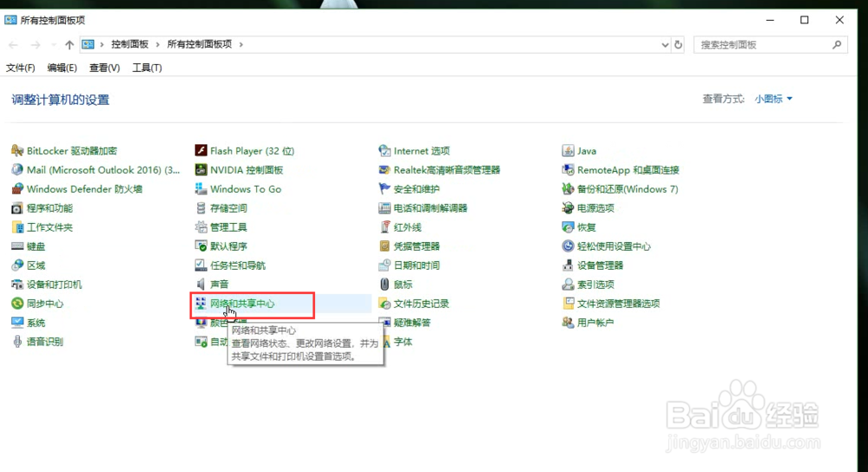
Task: Open the 查看(V) menu
Action: click(x=105, y=68)
